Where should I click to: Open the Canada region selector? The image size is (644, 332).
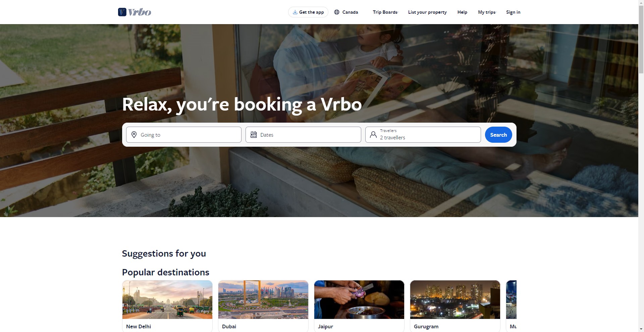tap(346, 12)
